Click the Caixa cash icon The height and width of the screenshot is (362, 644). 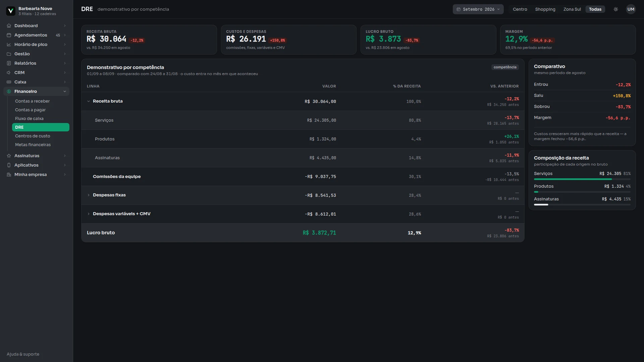pyautogui.click(x=9, y=82)
